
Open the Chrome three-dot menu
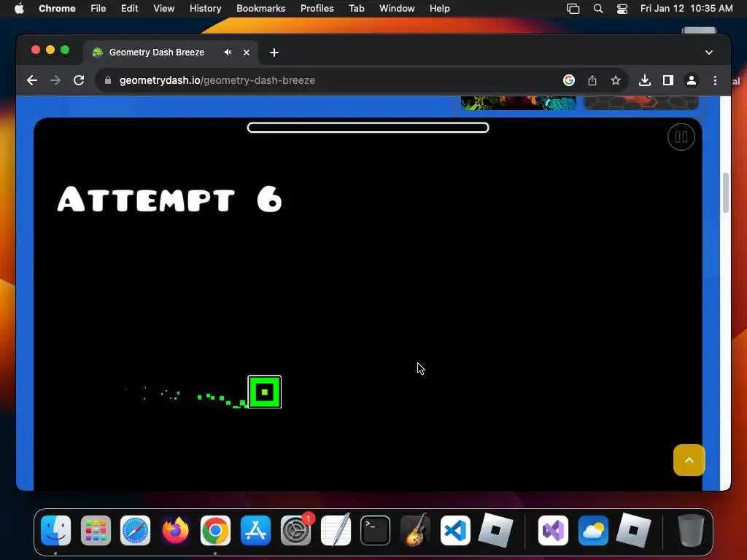715,80
